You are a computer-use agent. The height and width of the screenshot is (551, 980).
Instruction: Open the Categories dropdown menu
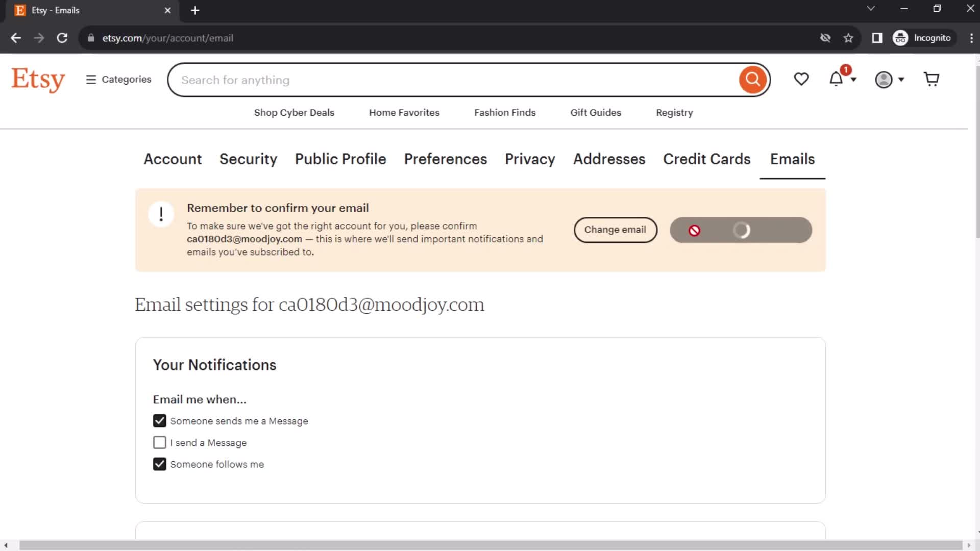pos(118,80)
